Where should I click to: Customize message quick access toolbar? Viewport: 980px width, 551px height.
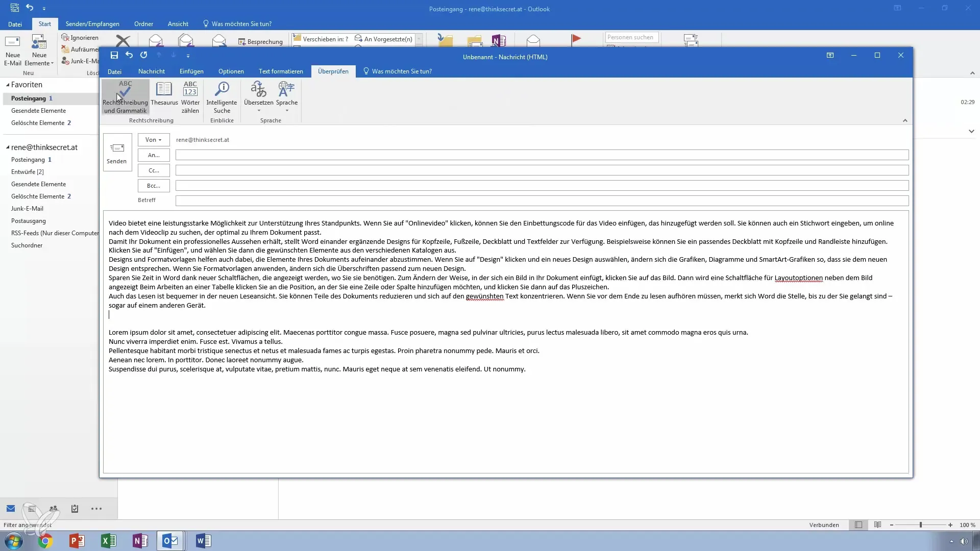pyautogui.click(x=188, y=56)
